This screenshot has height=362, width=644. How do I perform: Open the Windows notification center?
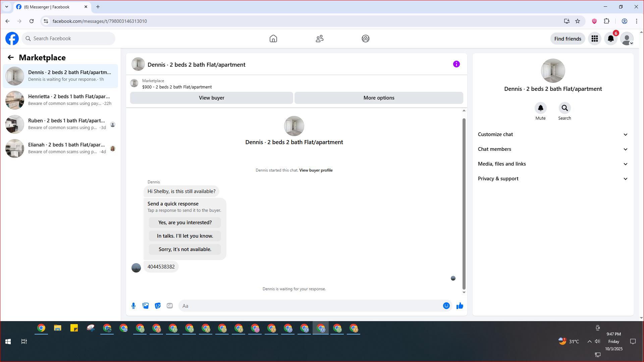click(x=633, y=342)
